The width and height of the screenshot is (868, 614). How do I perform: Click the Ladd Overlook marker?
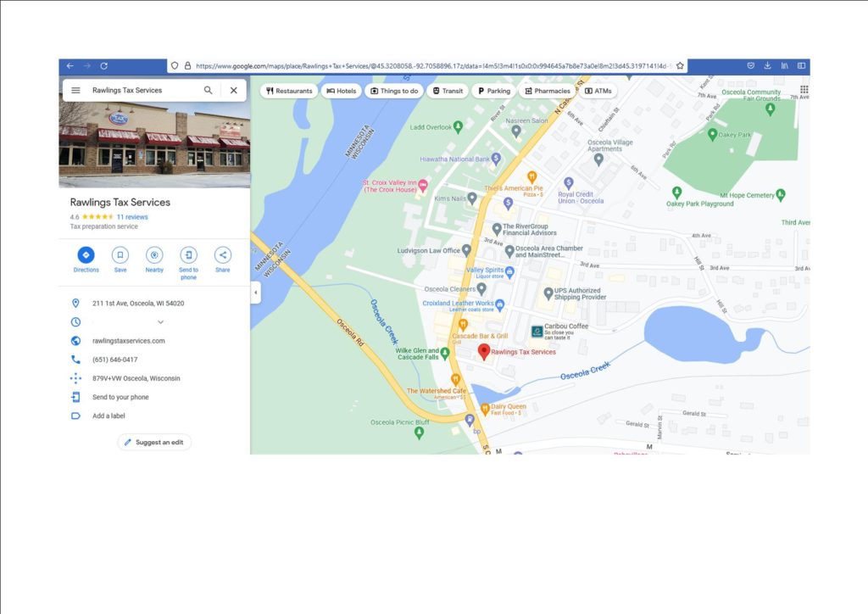point(458,127)
